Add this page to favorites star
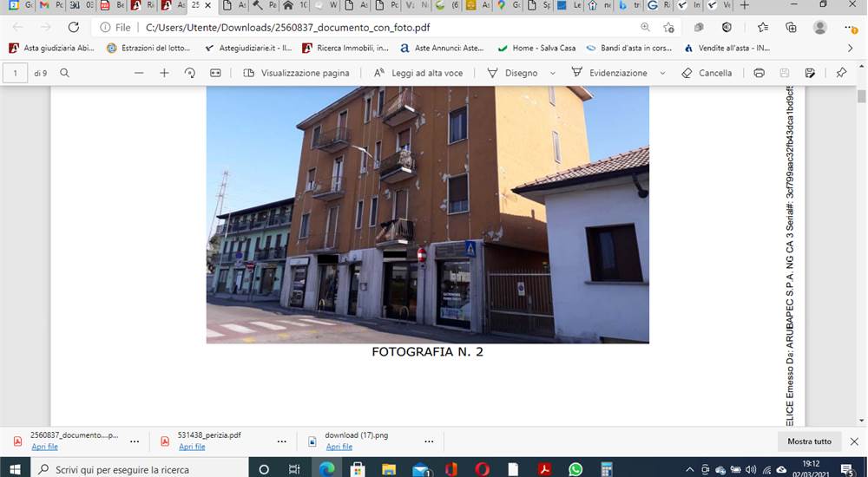868x477 pixels. 668,27
